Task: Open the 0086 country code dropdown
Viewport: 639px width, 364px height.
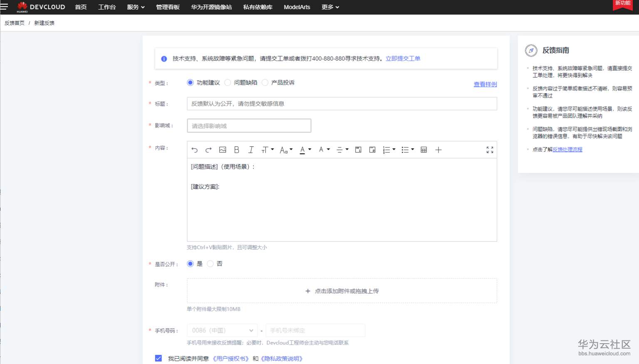Action: point(222,330)
